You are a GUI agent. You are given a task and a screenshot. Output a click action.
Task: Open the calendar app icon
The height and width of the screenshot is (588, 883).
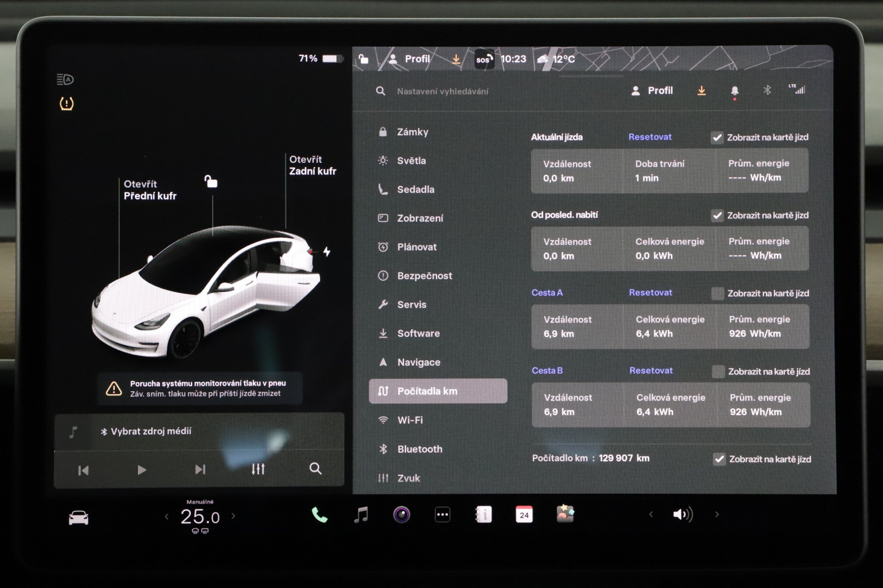[524, 515]
